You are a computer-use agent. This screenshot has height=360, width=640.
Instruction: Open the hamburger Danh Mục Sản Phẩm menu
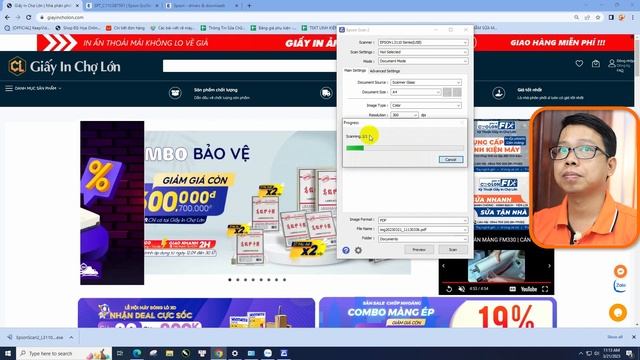[33, 88]
